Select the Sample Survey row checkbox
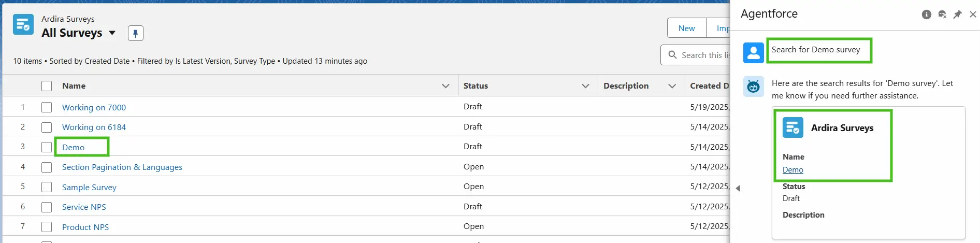Screen dimensions: 980x243 pos(47,187)
